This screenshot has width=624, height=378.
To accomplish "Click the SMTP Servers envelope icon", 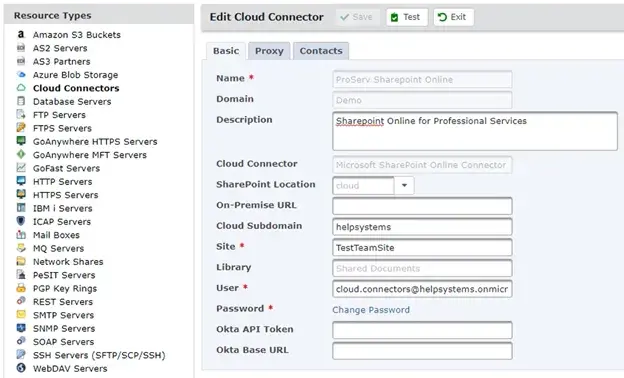I will click(21, 315).
